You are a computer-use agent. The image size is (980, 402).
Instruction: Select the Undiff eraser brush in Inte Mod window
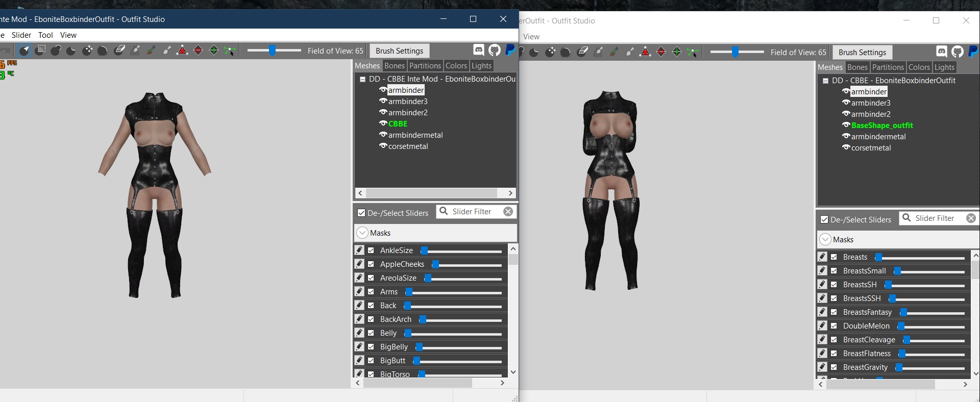119,50
